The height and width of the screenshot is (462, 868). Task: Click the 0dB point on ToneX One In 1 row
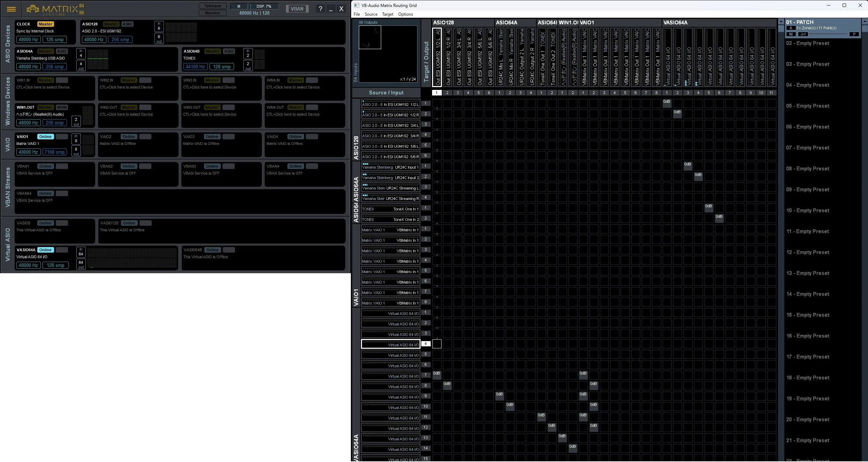point(708,208)
